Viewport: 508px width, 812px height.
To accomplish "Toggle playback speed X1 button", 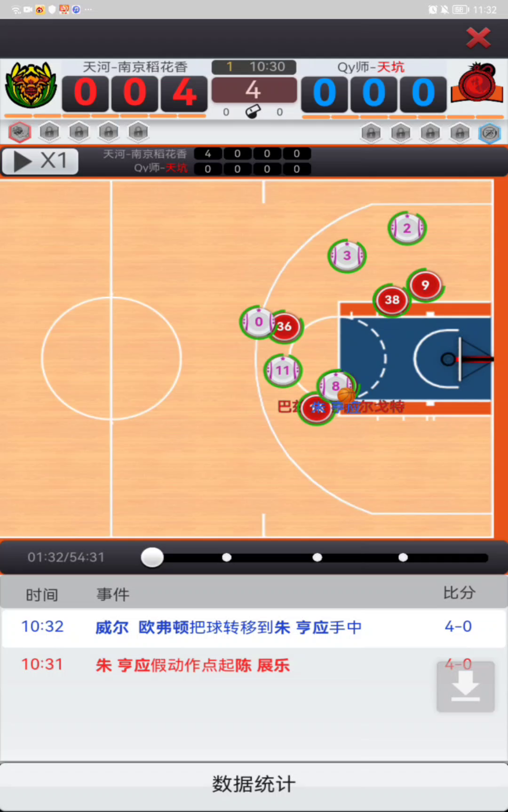I will 40,161.
